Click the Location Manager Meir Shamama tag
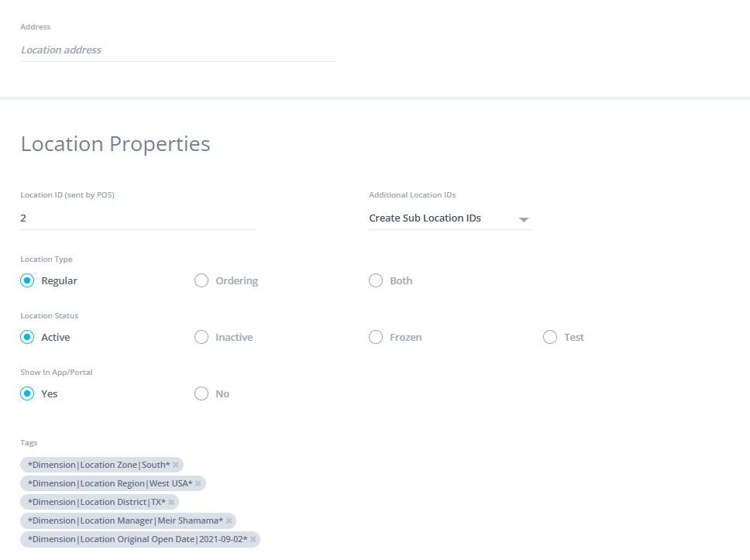This screenshot has width=750, height=560. (x=125, y=520)
